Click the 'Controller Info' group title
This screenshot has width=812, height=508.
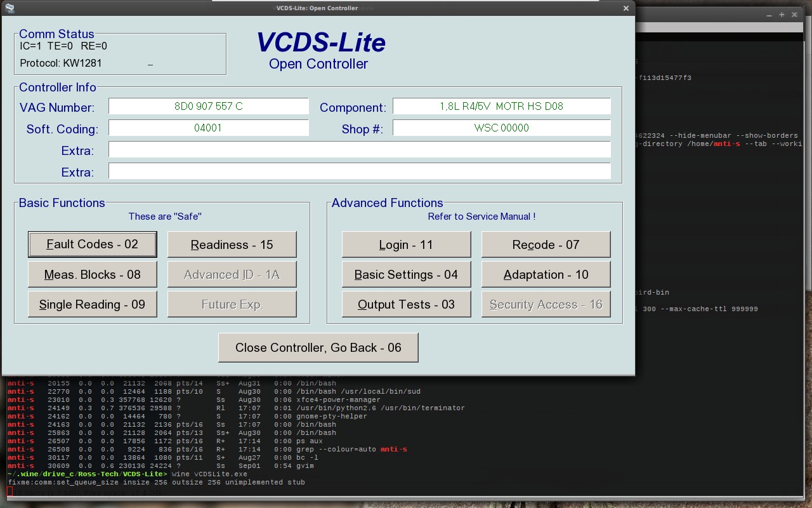[x=58, y=87]
